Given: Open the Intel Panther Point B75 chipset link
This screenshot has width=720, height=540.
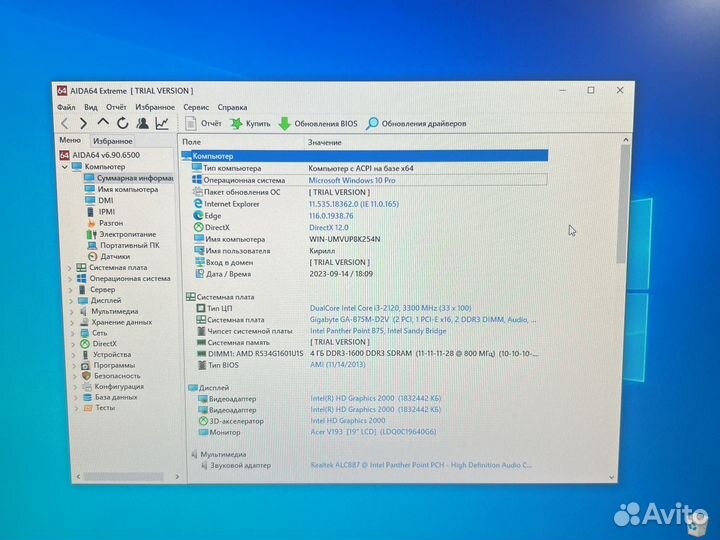Looking at the screenshot, I should (x=378, y=331).
